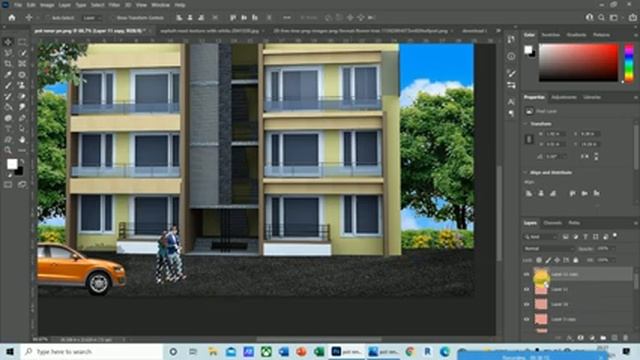Click the filter for type layers icon
The image size is (640, 360).
585,237
